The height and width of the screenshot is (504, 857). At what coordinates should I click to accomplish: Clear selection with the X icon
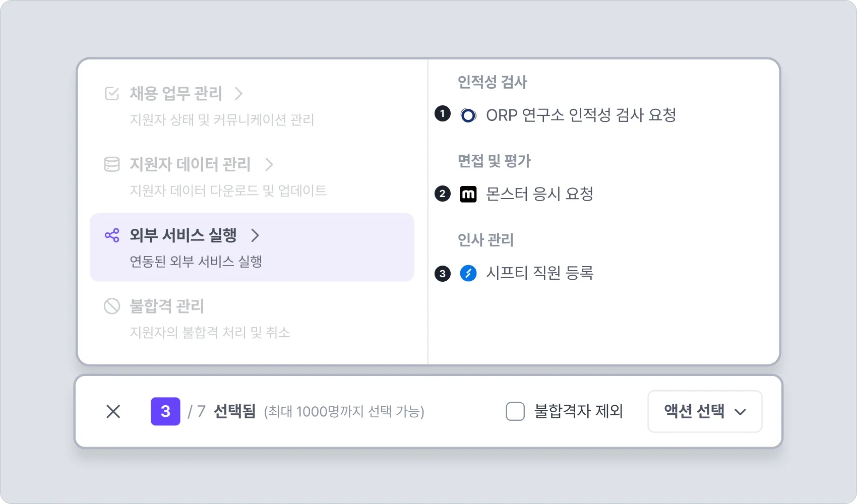pos(113,411)
